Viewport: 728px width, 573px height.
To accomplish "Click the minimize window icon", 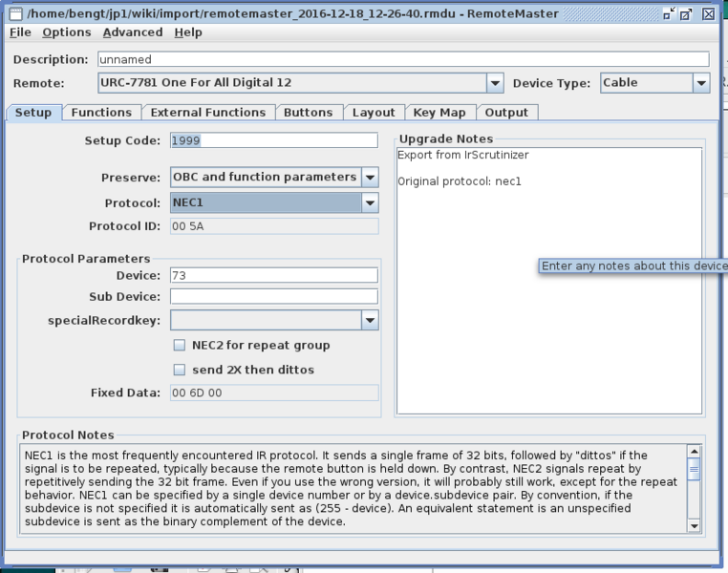I will tap(669, 14).
